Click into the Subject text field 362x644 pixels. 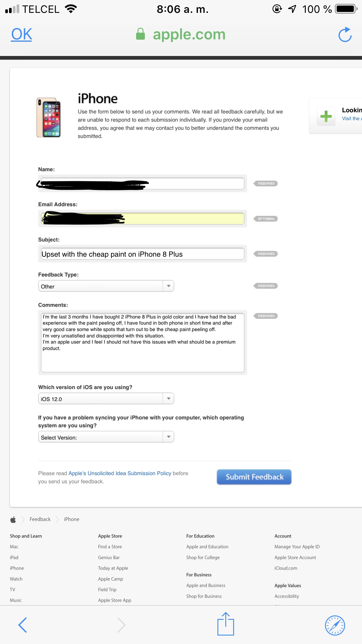(x=143, y=254)
